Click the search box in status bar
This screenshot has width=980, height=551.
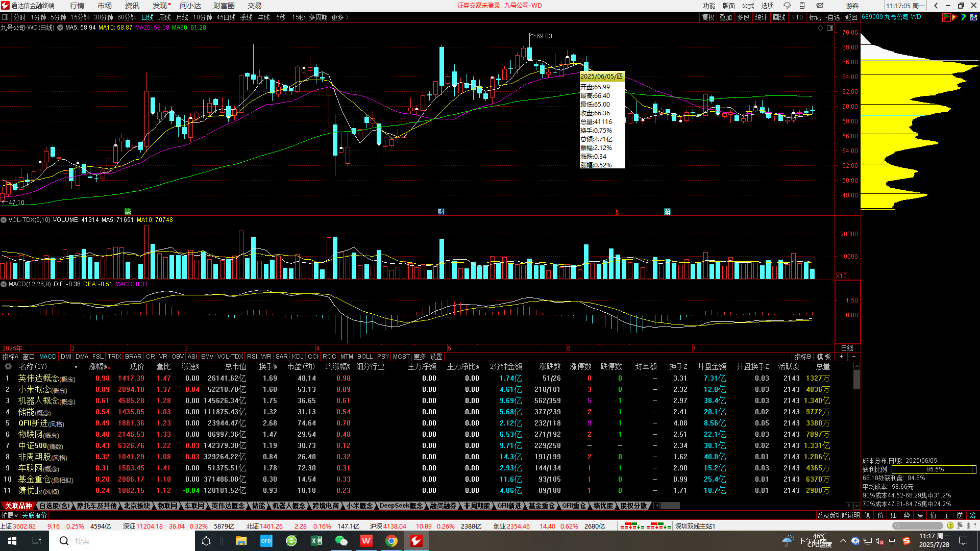tap(917, 525)
